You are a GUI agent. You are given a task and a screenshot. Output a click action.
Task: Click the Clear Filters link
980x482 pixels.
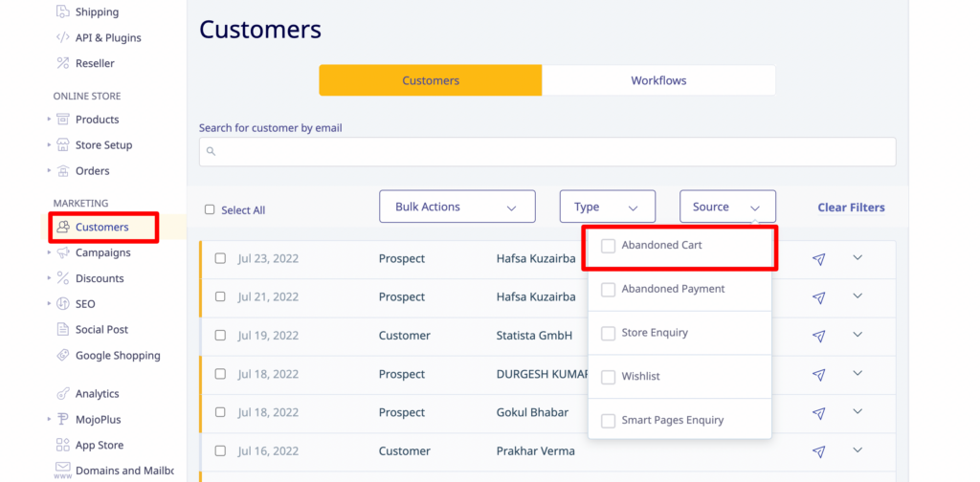tap(851, 208)
